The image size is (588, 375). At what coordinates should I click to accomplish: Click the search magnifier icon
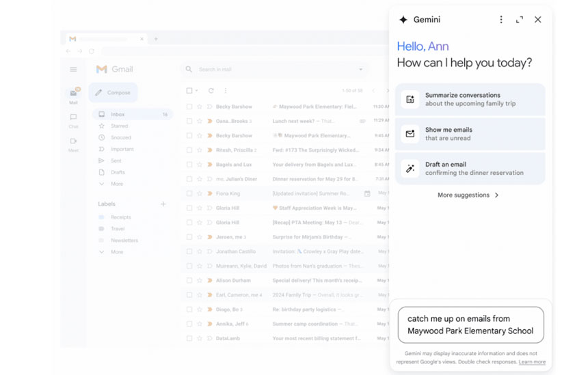pos(189,69)
